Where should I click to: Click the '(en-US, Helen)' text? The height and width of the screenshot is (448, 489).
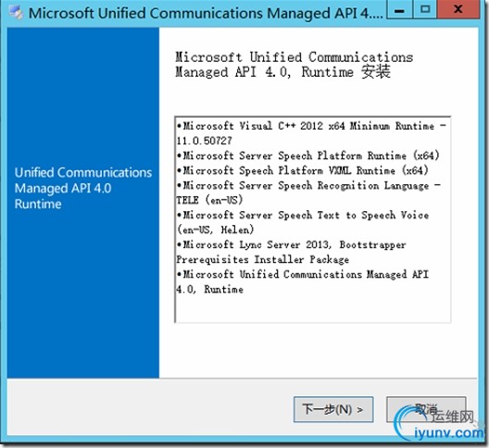tap(216, 230)
